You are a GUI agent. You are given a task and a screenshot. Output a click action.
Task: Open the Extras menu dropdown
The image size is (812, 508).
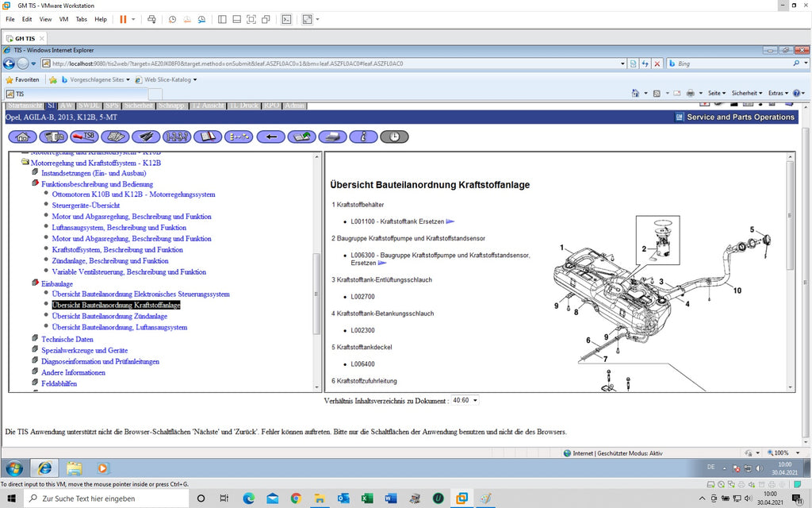pos(778,94)
